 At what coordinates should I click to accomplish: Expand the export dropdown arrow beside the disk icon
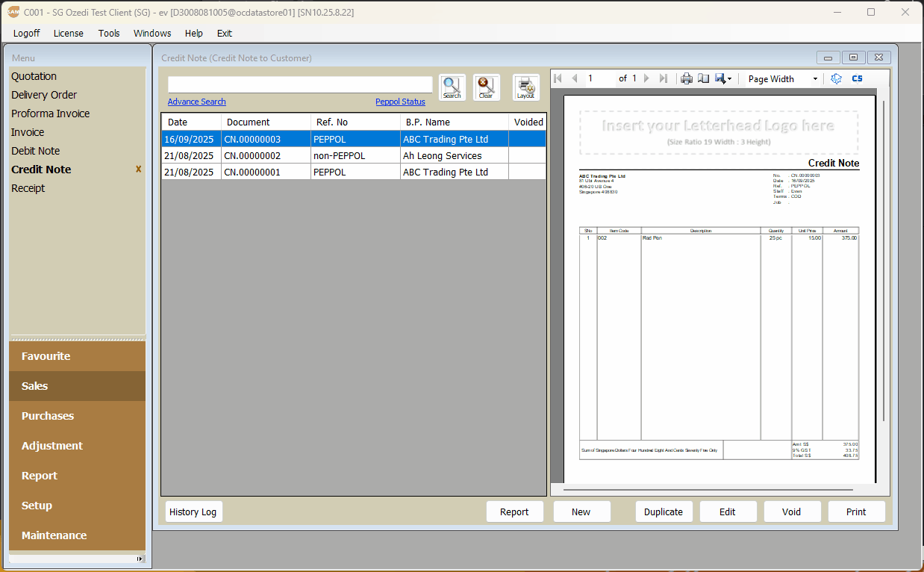pyautogui.click(x=730, y=78)
